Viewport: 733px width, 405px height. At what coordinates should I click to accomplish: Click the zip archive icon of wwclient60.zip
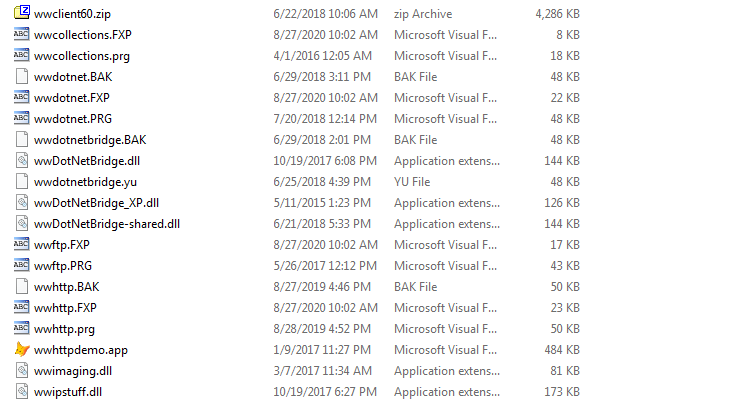pos(22,12)
